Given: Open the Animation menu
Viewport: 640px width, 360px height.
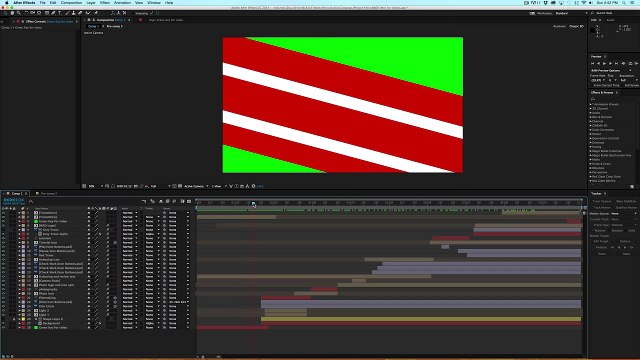Looking at the screenshot, I should (x=122, y=2).
